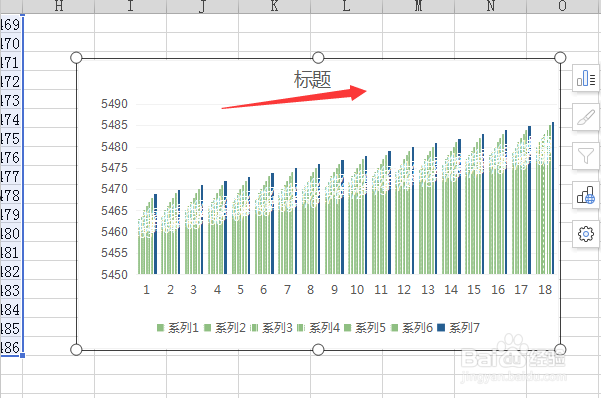Select column header K

click(x=274, y=6)
